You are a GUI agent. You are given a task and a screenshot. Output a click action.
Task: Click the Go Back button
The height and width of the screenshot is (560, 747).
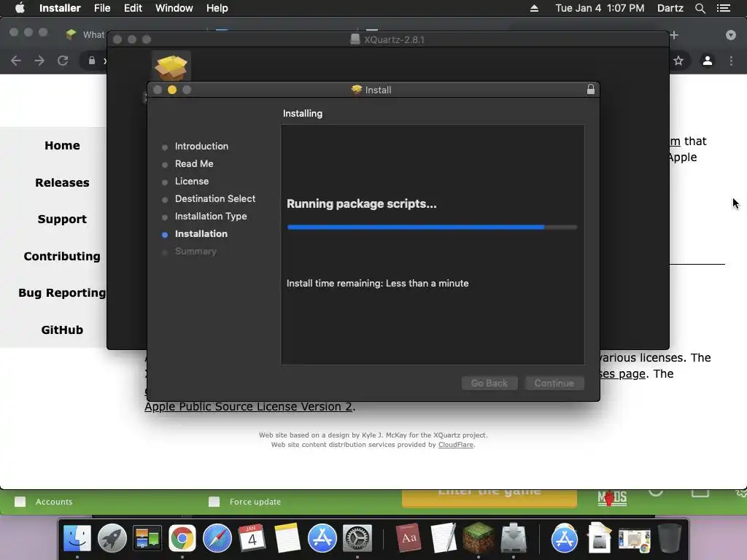coord(489,383)
